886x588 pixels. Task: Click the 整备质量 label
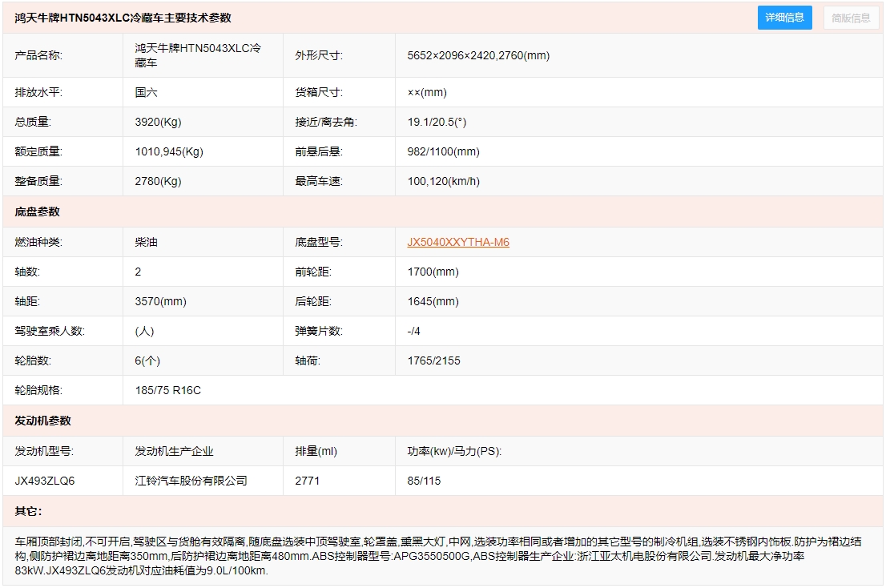(x=38, y=181)
